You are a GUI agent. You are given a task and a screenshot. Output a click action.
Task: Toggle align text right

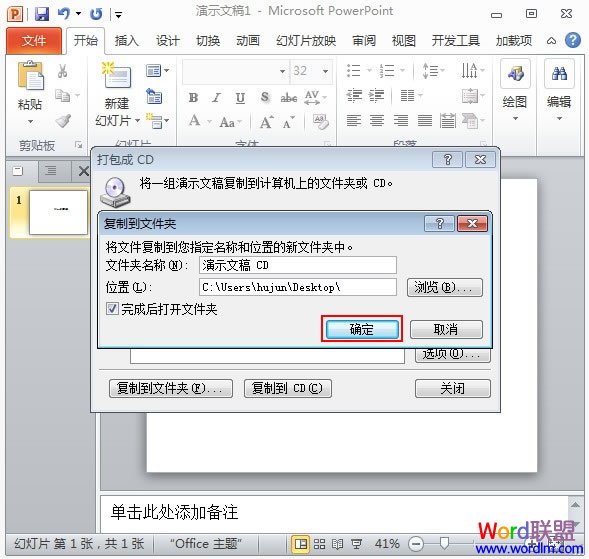point(401,121)
